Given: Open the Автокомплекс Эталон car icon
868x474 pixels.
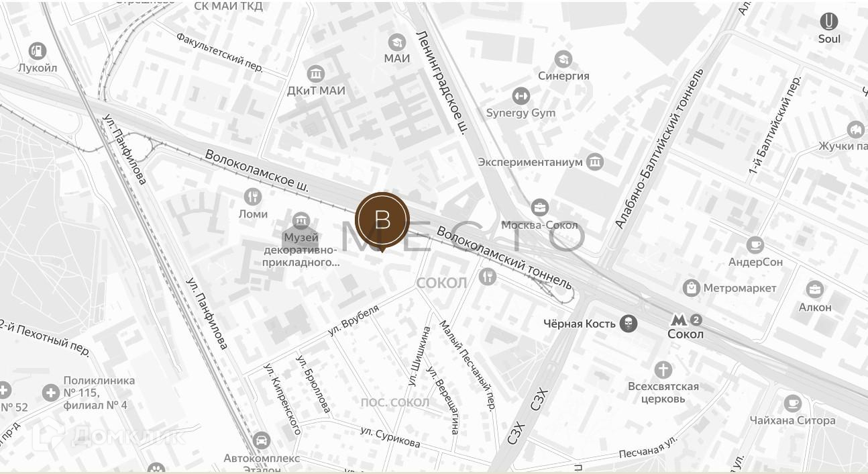Looking at the screenshot, I should [x=262, y=441].
